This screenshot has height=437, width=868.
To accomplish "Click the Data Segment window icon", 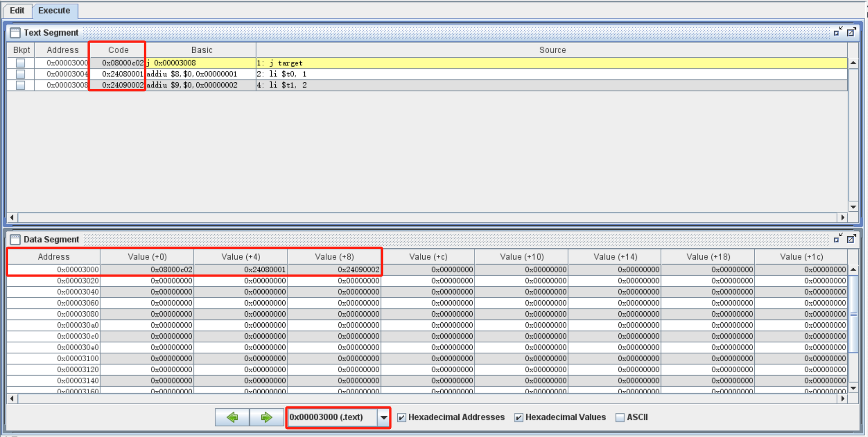I will pos(15,240).
